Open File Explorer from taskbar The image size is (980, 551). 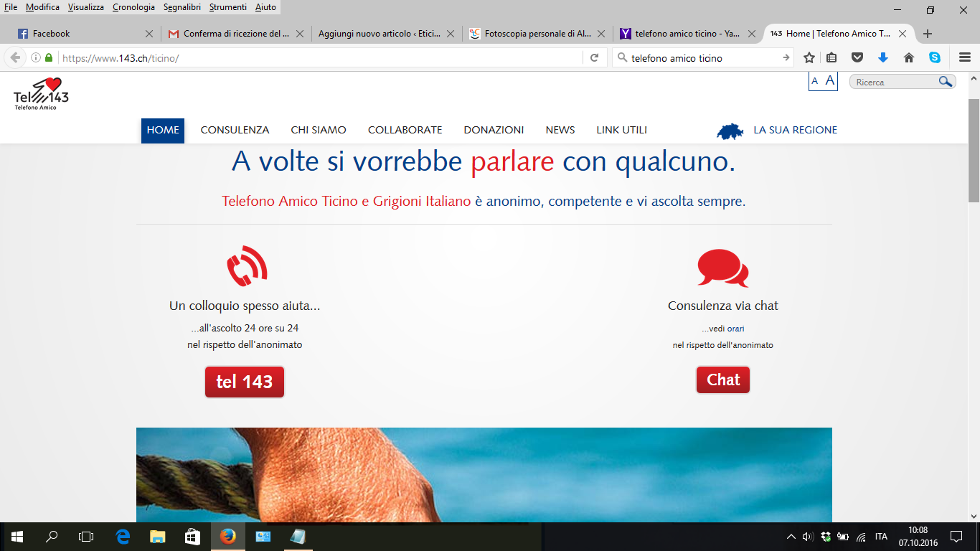point(157,536)
